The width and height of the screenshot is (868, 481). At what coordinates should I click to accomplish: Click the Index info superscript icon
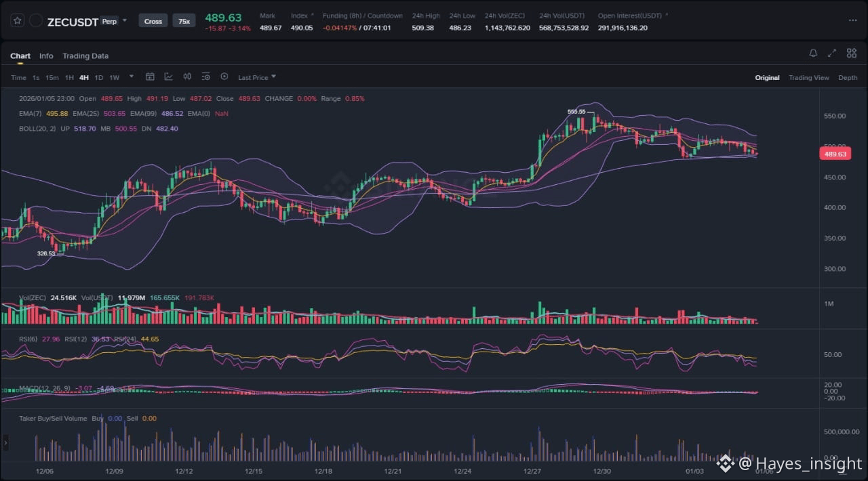[x=312, y=14]
